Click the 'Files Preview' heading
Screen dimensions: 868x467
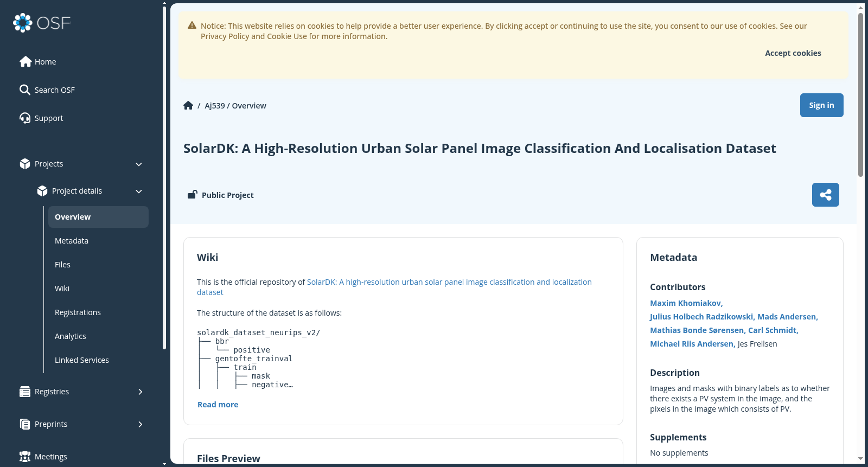coord(228,458)
